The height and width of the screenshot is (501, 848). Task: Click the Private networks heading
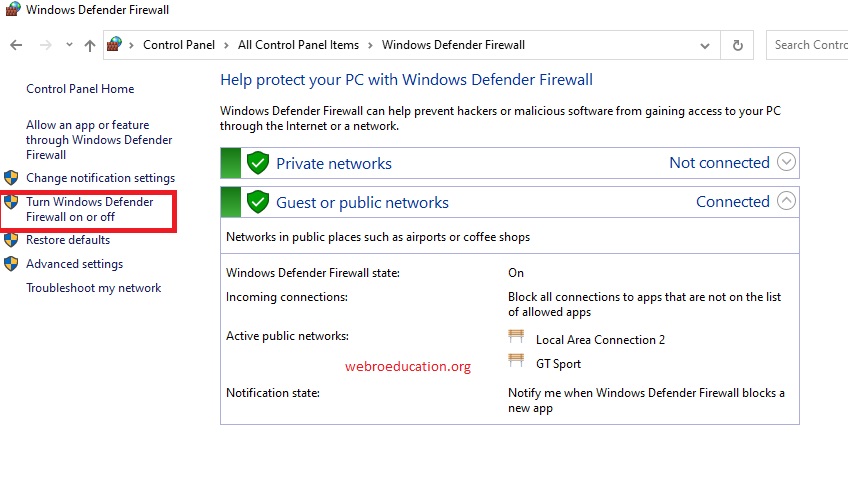(334, 163)
